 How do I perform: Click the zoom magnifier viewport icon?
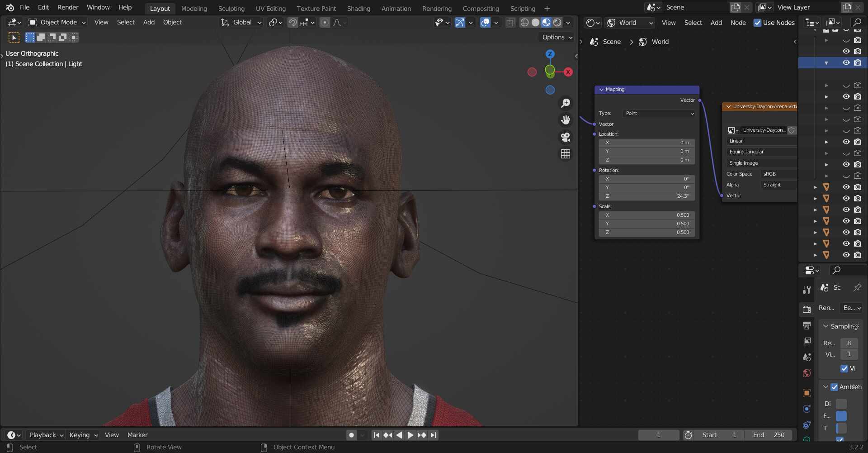565,103
